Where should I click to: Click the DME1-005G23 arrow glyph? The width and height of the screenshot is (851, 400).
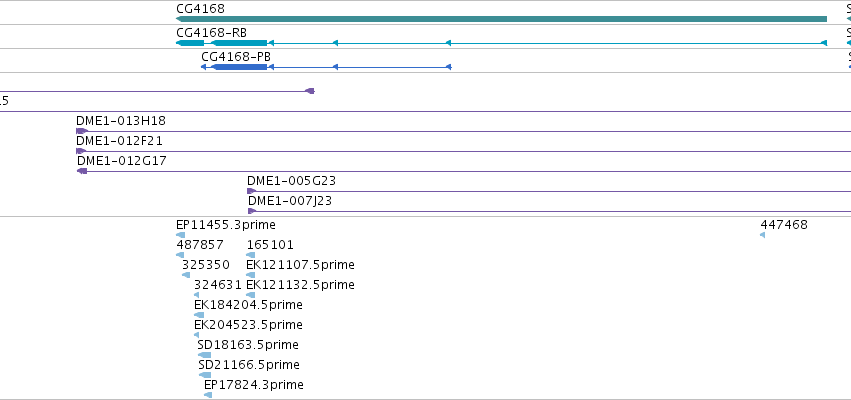click(x=251, y=191)
